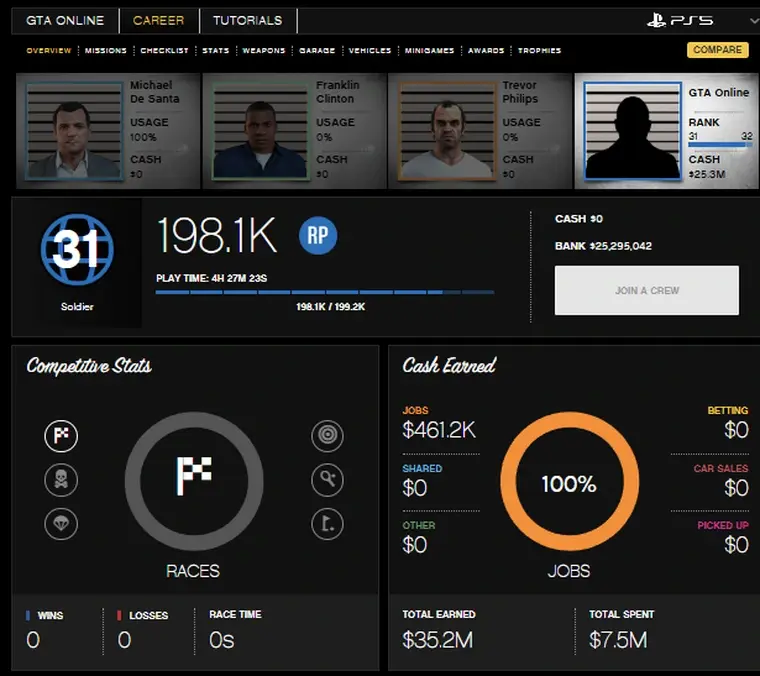Click the orange Jobs donut chart

click(x=568, y=484)
